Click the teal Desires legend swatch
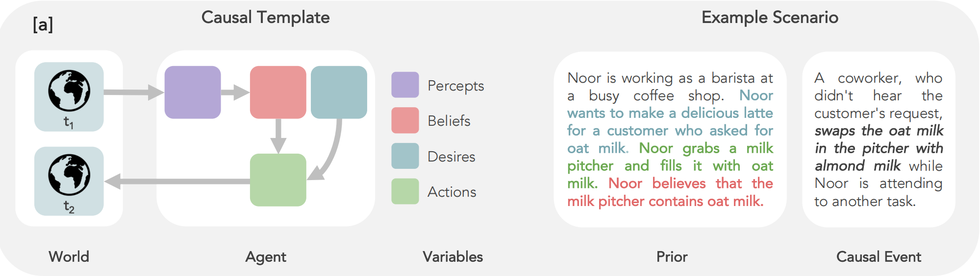980x276 pixels. [405, 156]
